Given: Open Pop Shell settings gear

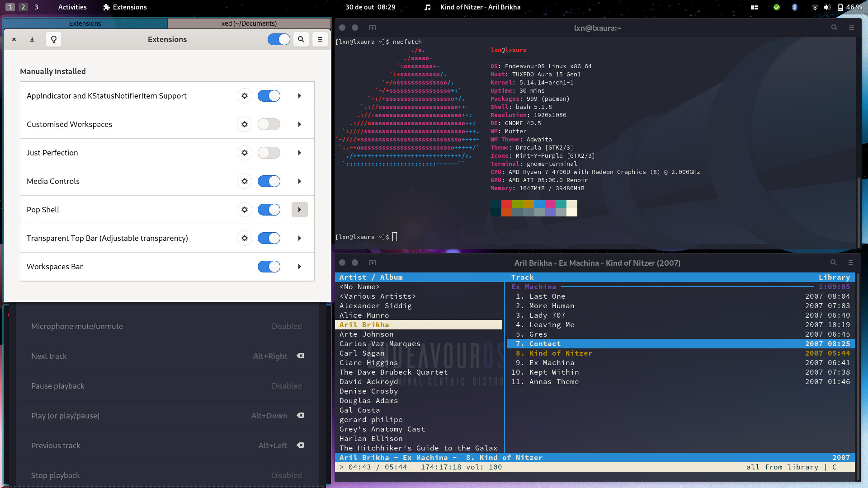Looking at the screenshot, I should (244, 210).
